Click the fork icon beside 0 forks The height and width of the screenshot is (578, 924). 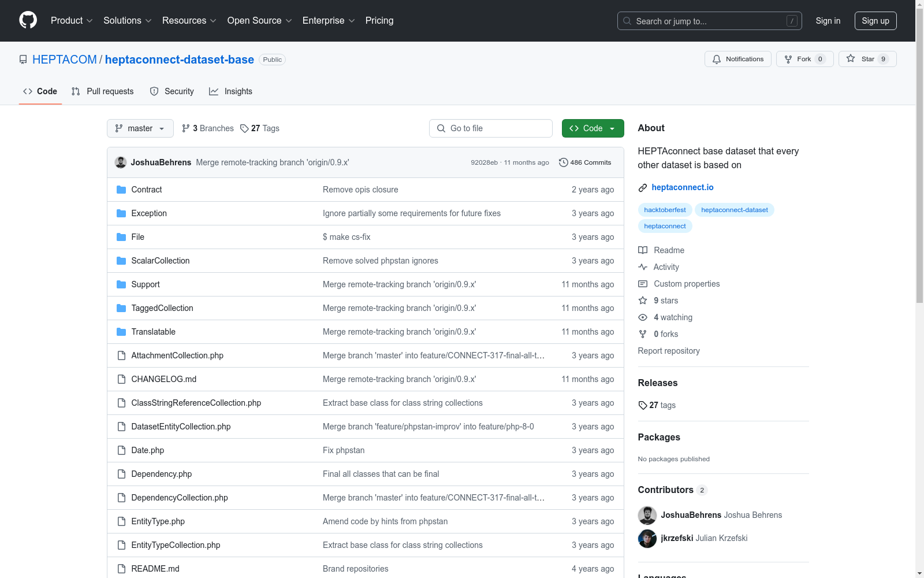[643, 334]
